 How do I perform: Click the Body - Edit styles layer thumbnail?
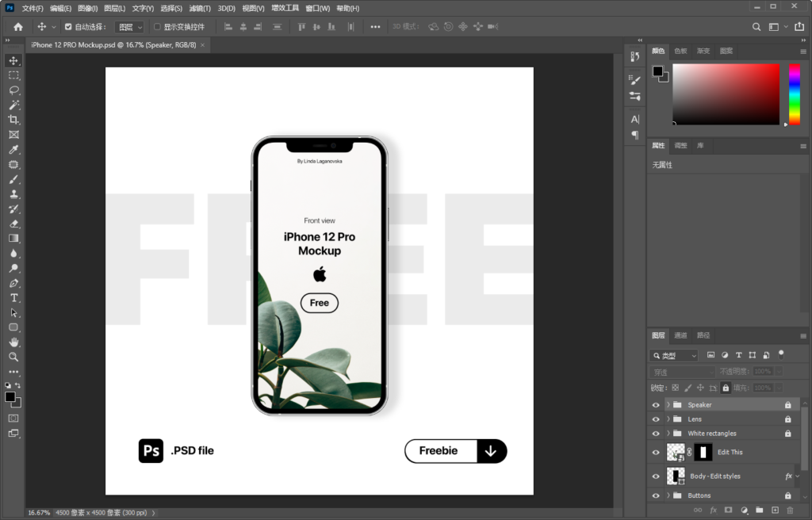(676, 476)
